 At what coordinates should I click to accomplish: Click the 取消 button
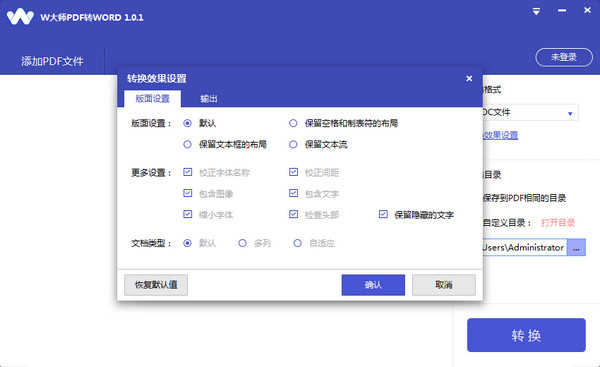point(444,285)
